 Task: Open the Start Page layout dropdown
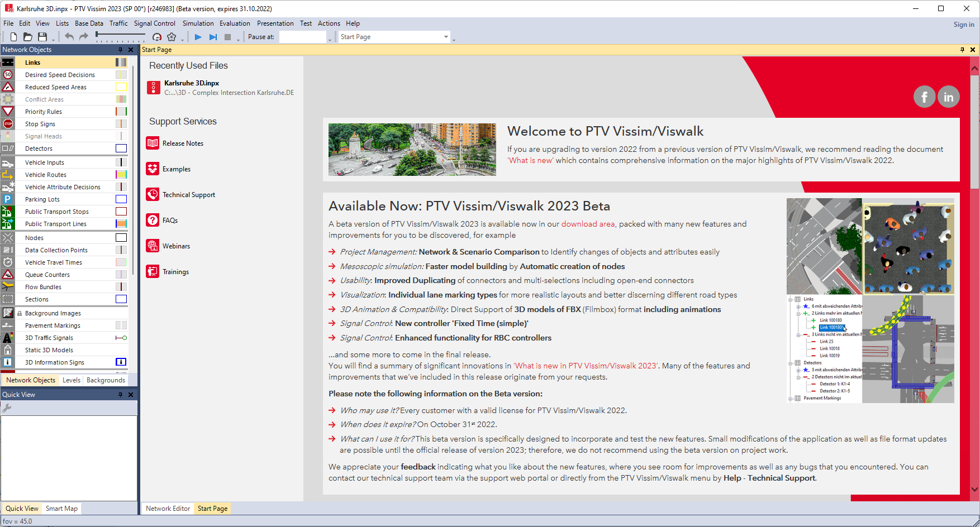point(445,37)
